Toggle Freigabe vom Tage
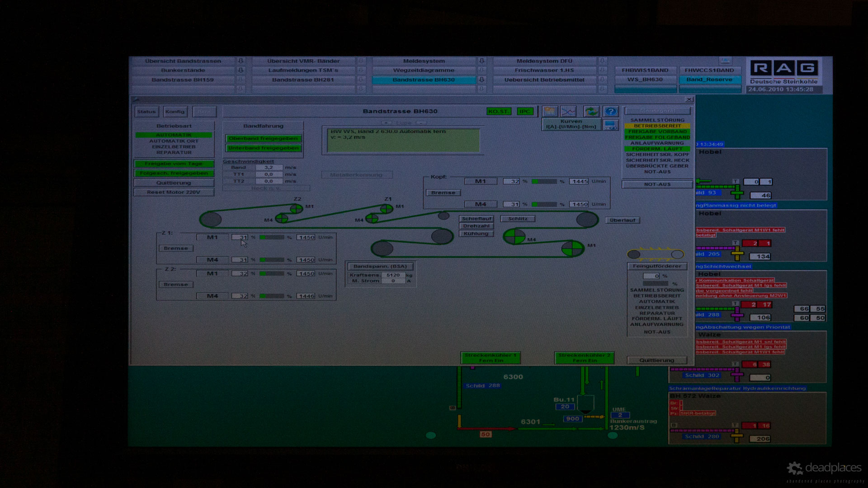 tap(174, 164)
